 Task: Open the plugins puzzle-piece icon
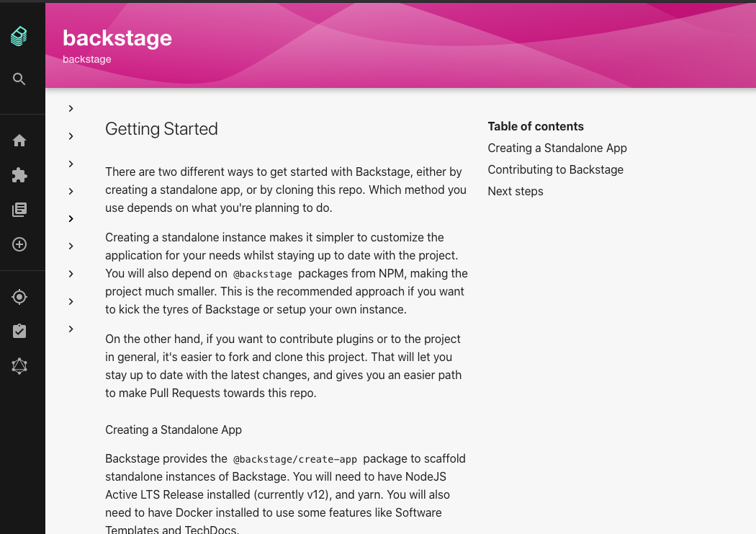[19, 175]
